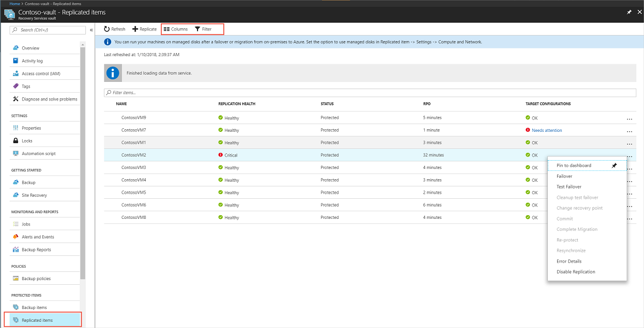Choose Disable Replication from the context menu
The height and width of the screenshot is (328, 644).
pyautogui.click(x=576, y=271)
